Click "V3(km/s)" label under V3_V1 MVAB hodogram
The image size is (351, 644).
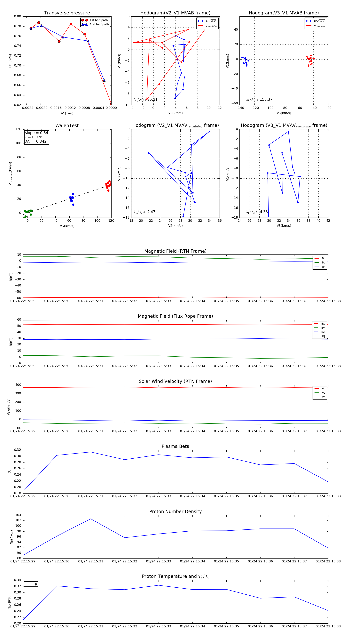(284, 113)
